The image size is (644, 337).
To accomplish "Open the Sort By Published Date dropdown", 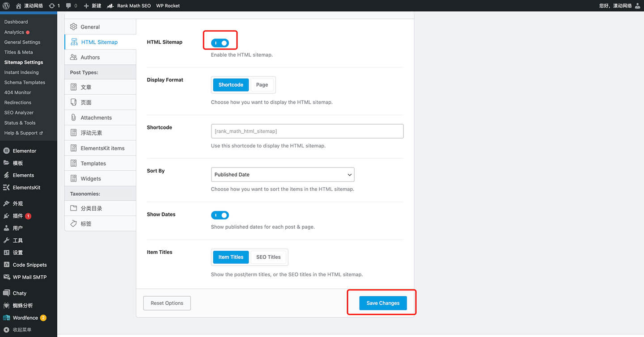I will tap(283, 175).
